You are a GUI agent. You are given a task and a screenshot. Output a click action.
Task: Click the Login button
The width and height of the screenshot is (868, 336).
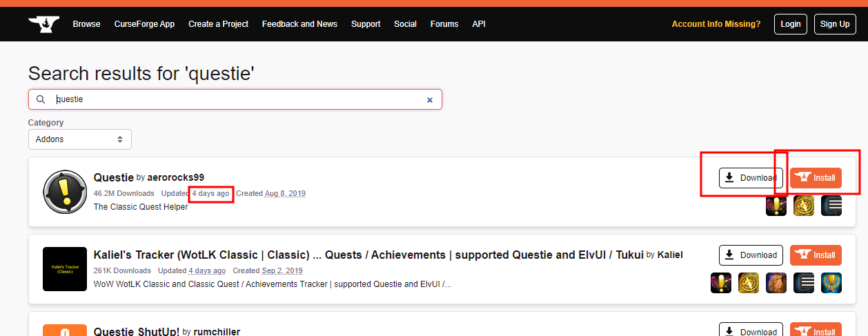pos(791,24)
